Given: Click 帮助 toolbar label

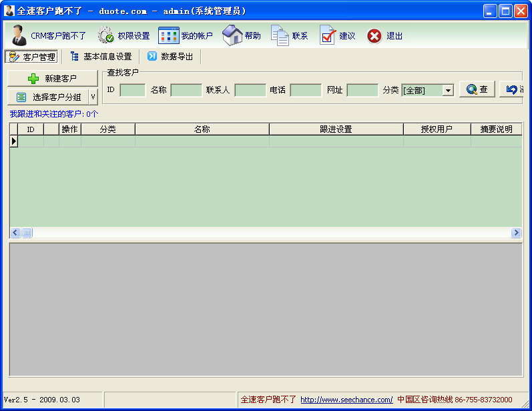Looking at the screenshot, I should coord(253,36).
